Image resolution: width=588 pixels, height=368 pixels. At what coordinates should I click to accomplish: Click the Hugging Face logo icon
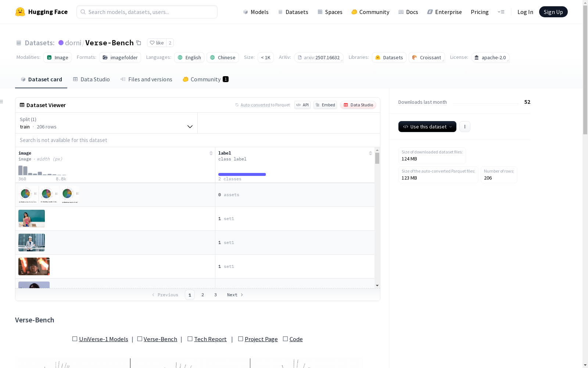click(x=20, y=12)
